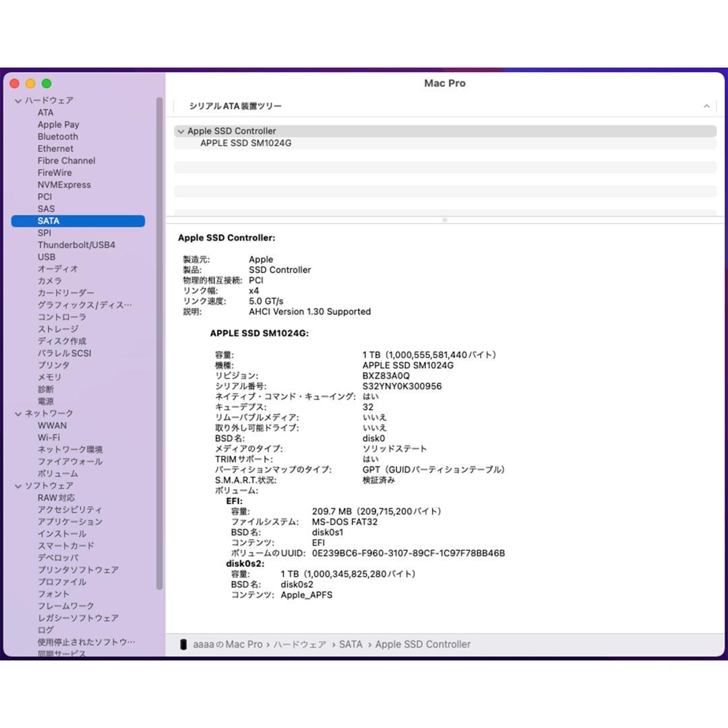The width and height of the screenshot is (728, 728).
Task: Select PCI in the sidebar
Action: click(x=44, y=197)
